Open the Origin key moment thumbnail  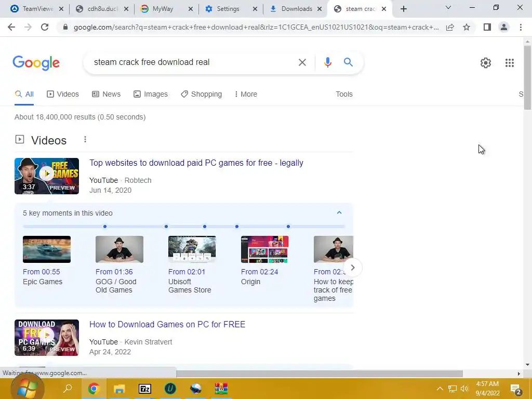[x=264, y=249]
